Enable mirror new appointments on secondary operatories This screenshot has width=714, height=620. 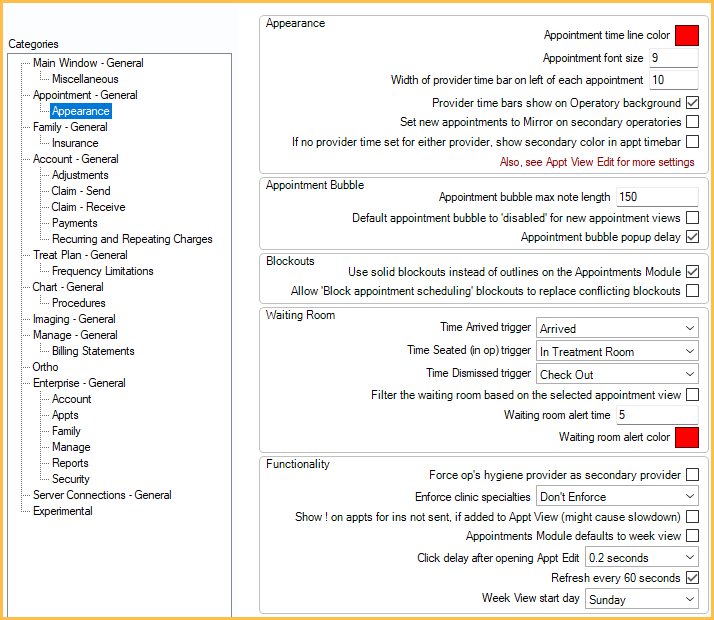click(x=692, y=122)
